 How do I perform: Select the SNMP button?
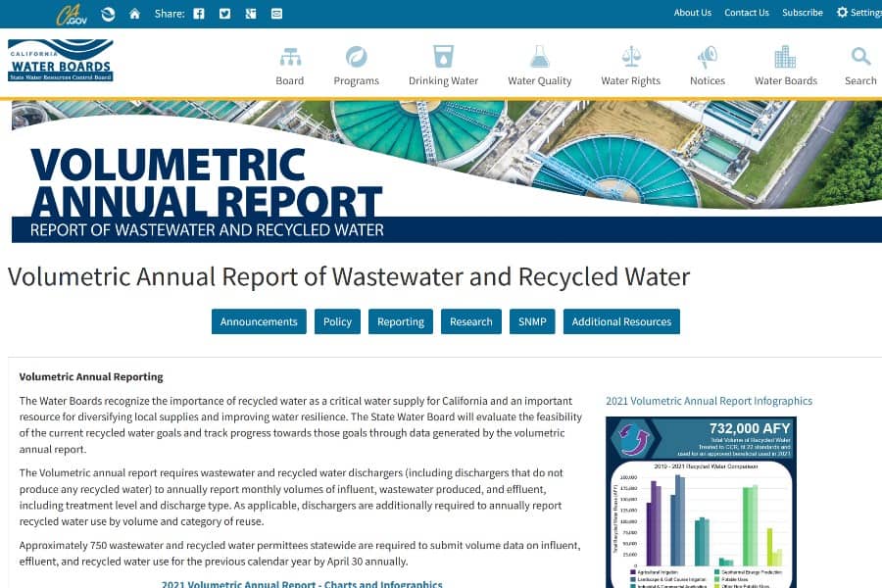pyautogui.click(x=531, y=321)
